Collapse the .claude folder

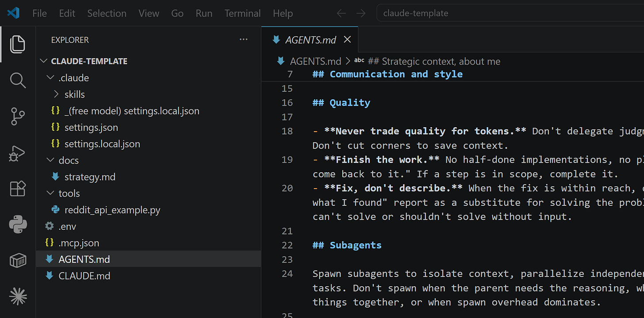click(x=50, y=78)
